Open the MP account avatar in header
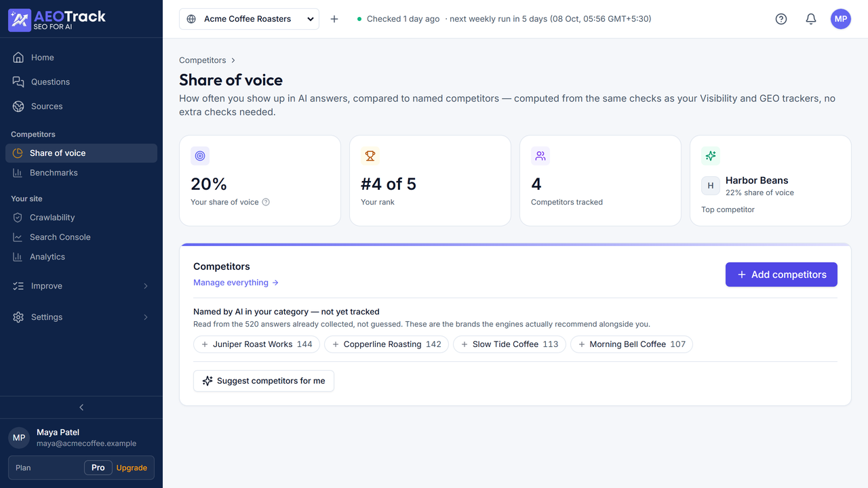Viewport: 868px width, 488px height. (841, 19)
